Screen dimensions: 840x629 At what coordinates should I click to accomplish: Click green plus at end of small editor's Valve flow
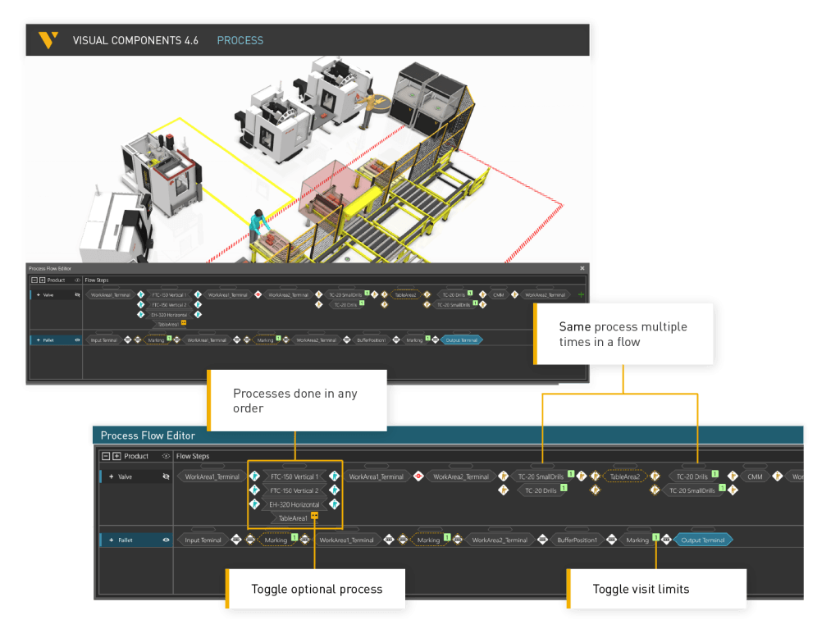(x=582, y=294)
